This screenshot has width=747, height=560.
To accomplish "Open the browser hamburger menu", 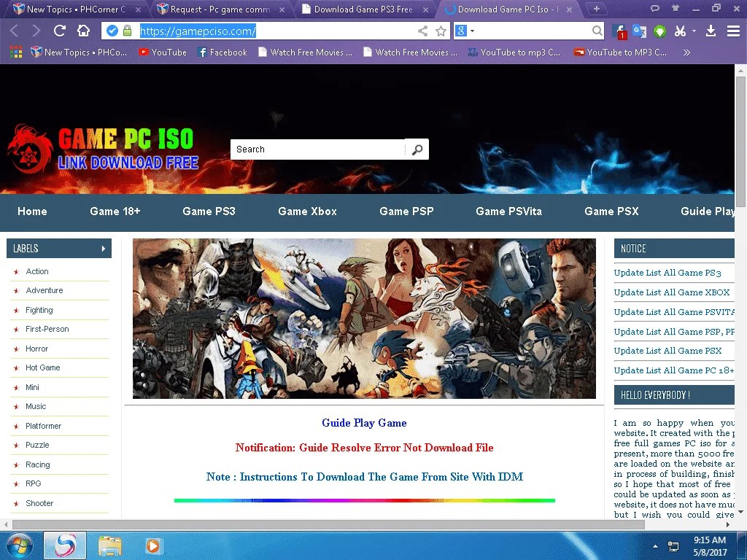I will pos(733,31).
